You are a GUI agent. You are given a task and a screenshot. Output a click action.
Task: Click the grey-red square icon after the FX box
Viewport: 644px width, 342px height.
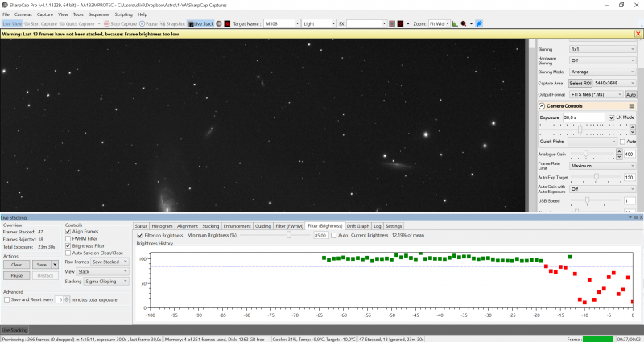[x=392, y=24]
